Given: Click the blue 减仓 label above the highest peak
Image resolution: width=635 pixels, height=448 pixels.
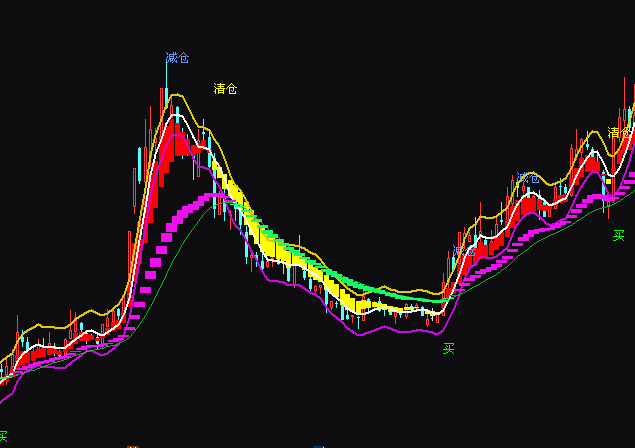Looking at the screenshot, I should coord(177,58).
